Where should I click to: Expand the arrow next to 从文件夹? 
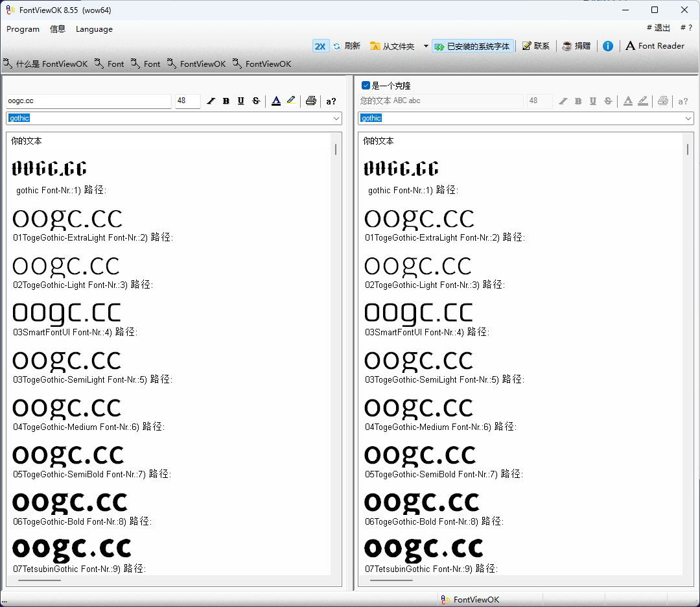[x=426, y=46]
